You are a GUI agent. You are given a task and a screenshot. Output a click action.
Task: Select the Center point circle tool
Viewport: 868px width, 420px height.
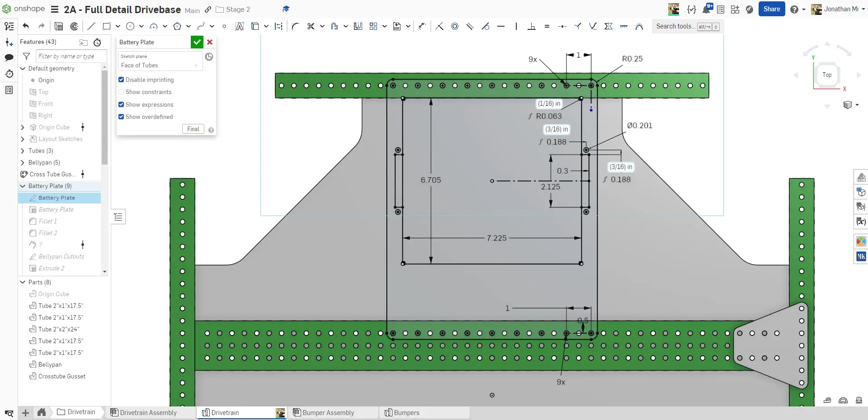(130, 26)
